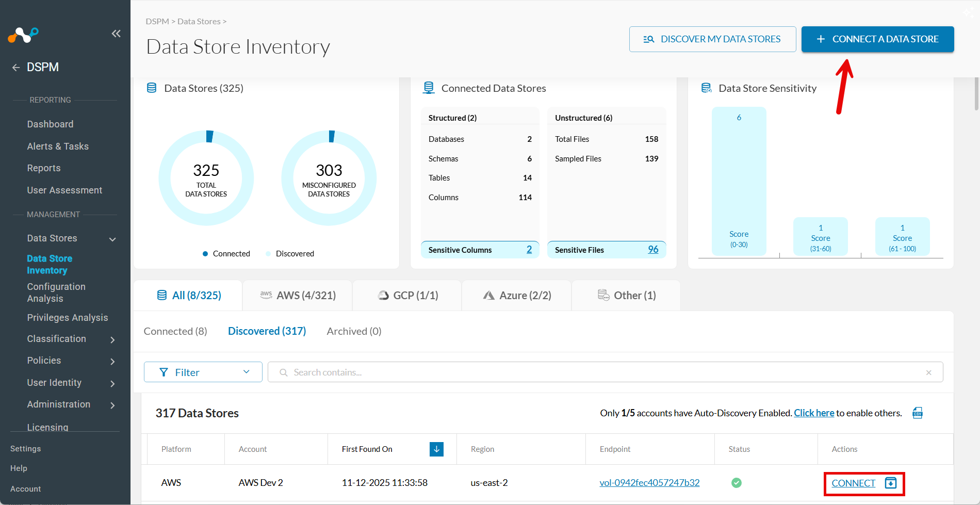
Task: Click the database icon on Data Stores panel
Action: point(152,88)
